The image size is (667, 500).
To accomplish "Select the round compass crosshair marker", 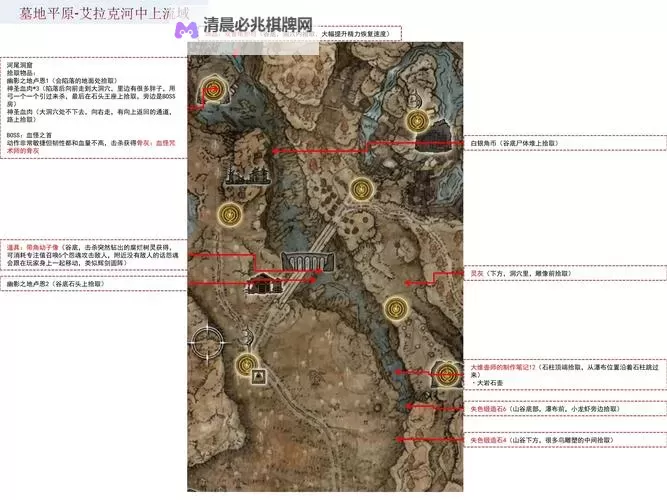I will pyautogui.click(x=206, y=342).
